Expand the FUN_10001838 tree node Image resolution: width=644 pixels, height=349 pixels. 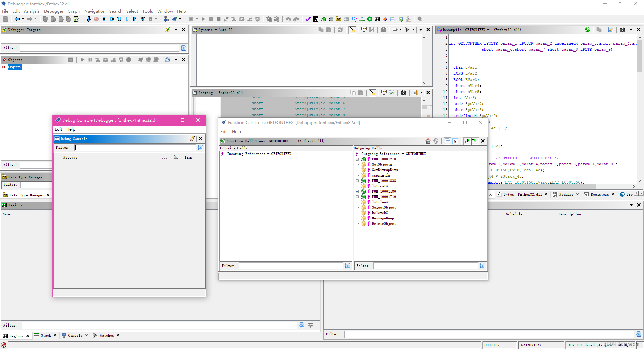[x=357, y=181]
